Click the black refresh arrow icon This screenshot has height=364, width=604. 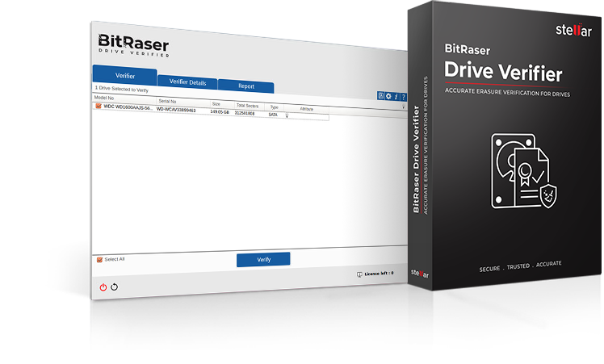(x=115, y=287)
